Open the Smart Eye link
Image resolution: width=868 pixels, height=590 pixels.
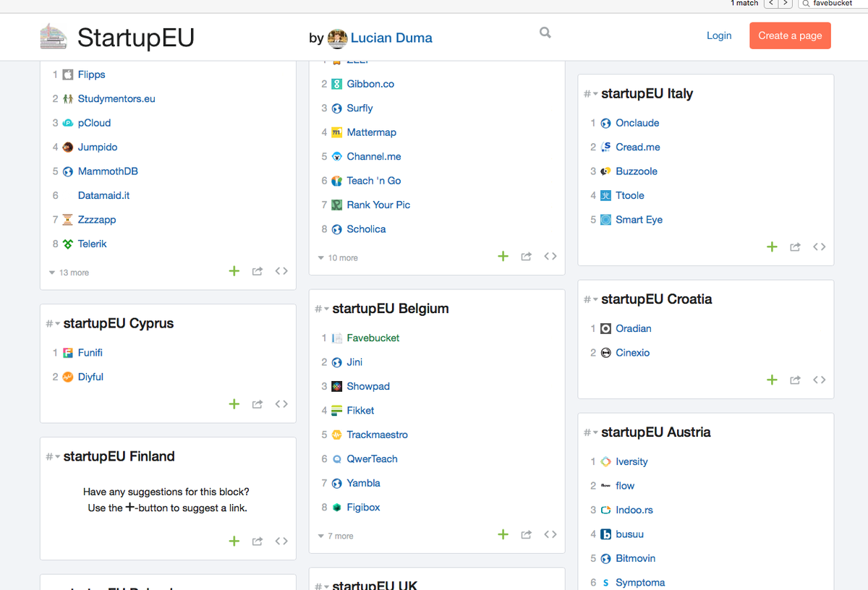[x=639, y=220]
